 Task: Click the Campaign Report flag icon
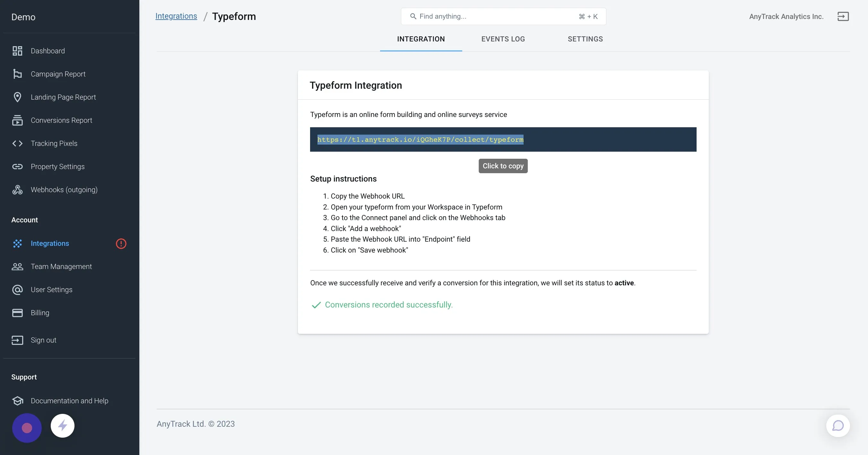[17, 74]
